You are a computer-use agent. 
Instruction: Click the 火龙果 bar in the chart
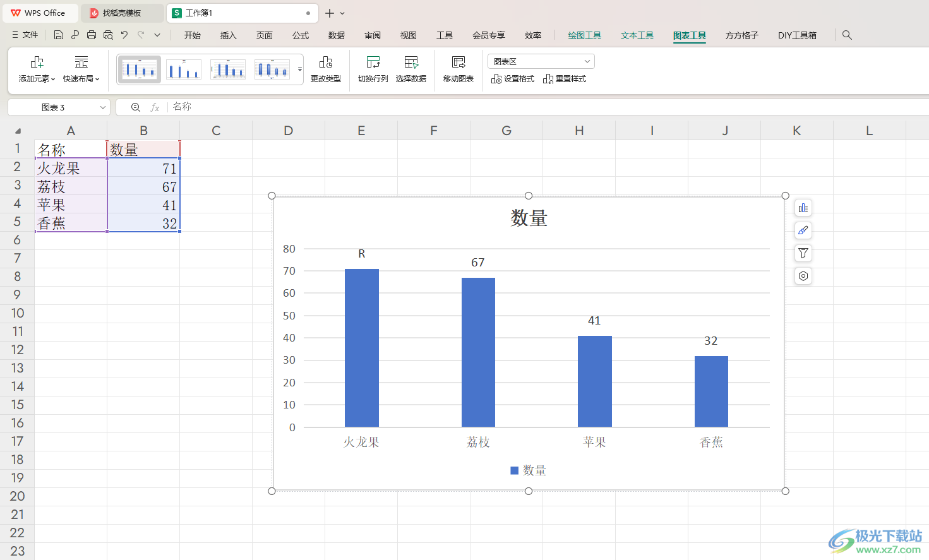point(362,348)
